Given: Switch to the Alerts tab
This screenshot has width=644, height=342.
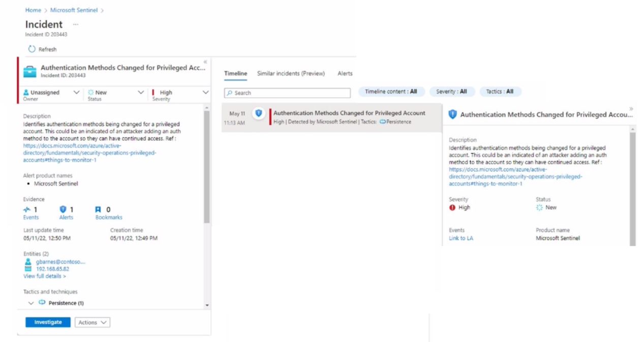Looking at the screenshot, I should click(x=345, y=73).
